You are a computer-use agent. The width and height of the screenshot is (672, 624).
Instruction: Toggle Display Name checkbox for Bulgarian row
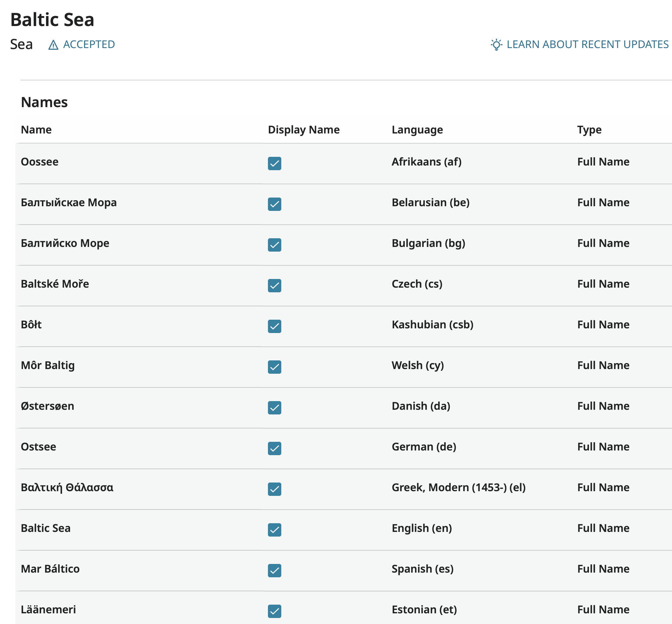pyautogui.click(x=275, y=245)
